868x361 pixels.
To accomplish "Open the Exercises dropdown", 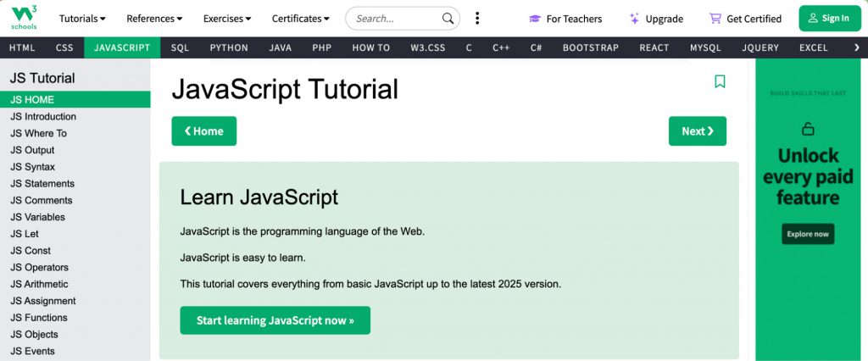I will (227, 19).
